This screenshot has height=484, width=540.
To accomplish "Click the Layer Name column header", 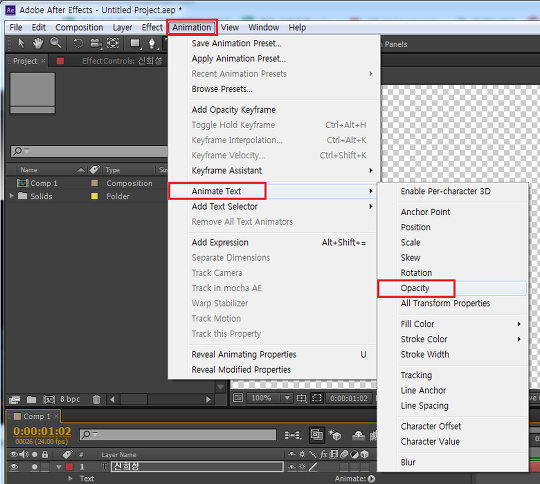I will point(119,454).
